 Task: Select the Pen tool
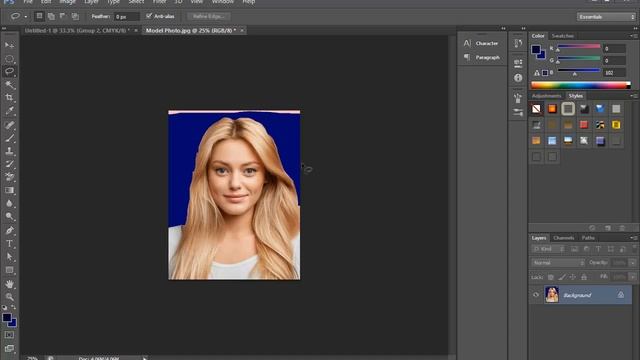coord(9,231)
